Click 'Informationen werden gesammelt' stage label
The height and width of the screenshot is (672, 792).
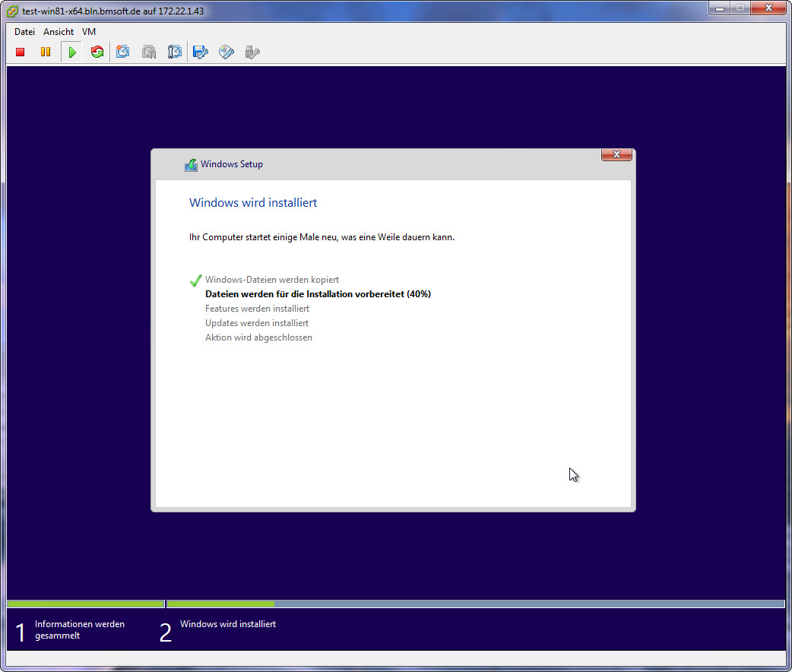[x=80, y=629]
